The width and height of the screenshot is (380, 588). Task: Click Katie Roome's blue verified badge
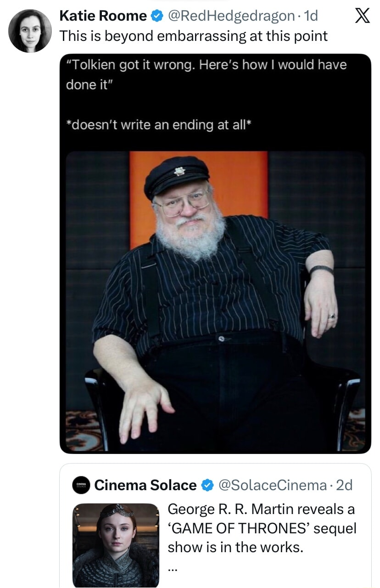pos(157,17)
